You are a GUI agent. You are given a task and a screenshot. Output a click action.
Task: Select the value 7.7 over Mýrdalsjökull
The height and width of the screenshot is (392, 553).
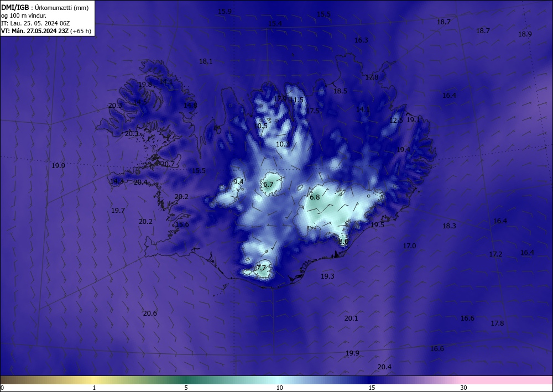point(261,268)
